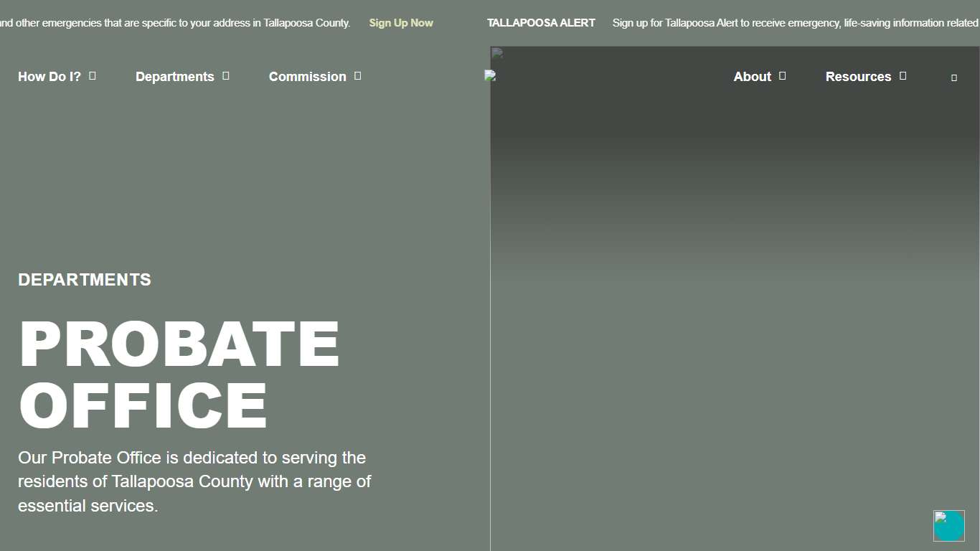Open the Commission menu item
Screen dimensions: 980x551
(x=307, y=77)
